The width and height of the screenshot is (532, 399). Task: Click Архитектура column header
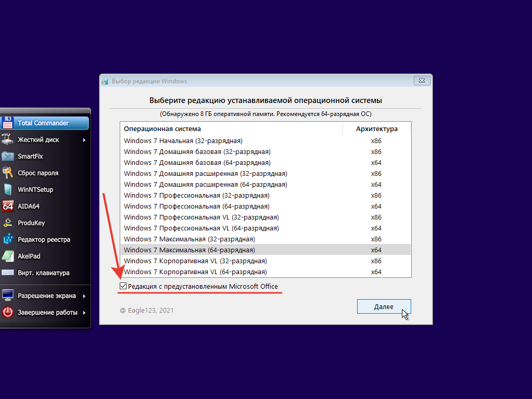376,129
